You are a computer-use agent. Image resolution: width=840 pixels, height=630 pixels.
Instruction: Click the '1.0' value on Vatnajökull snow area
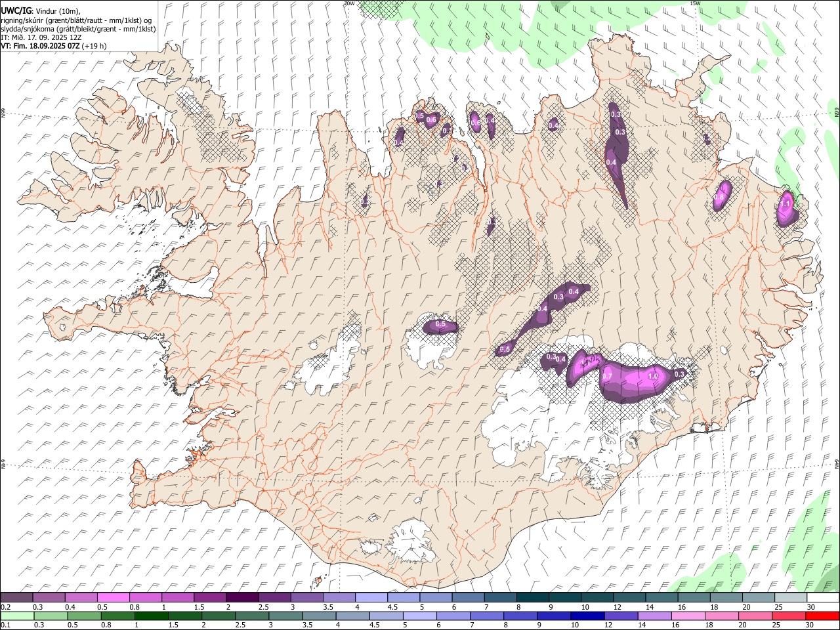point(653,377)
